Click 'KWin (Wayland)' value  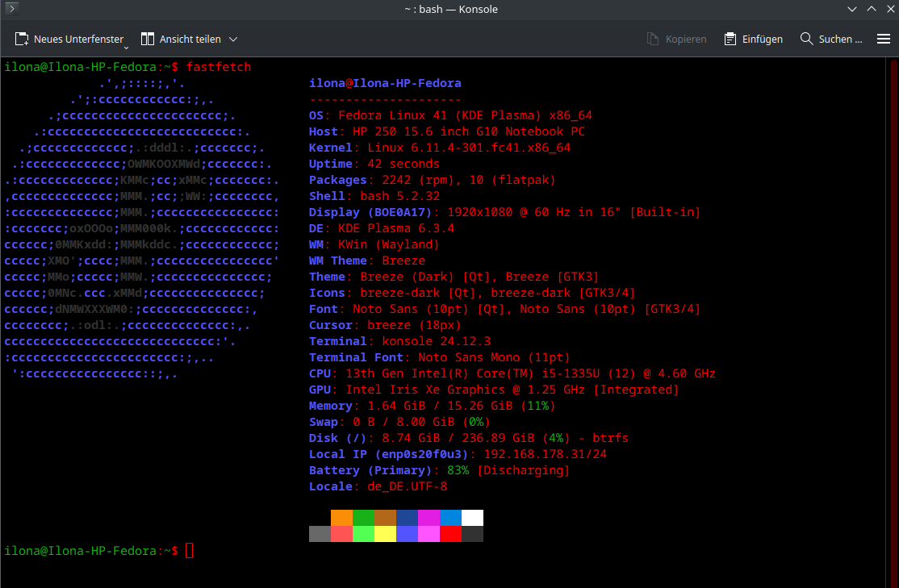point(389,244)
